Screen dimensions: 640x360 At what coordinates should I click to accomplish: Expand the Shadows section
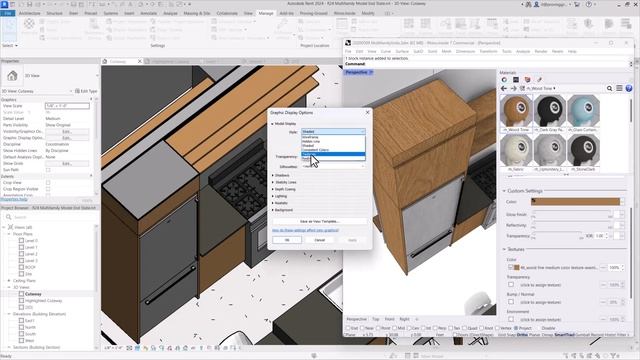point(273,176)
